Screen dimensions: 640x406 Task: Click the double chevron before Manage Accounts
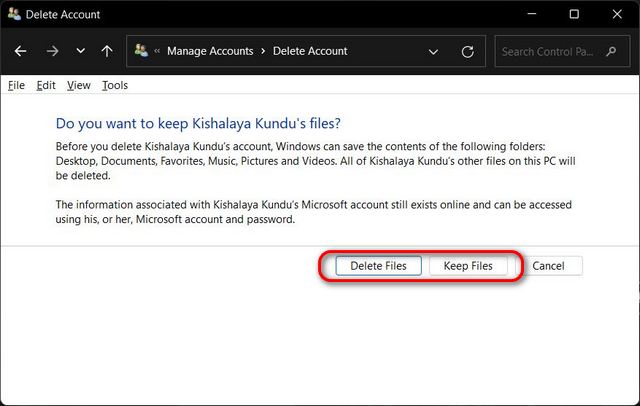click(157, 51)
